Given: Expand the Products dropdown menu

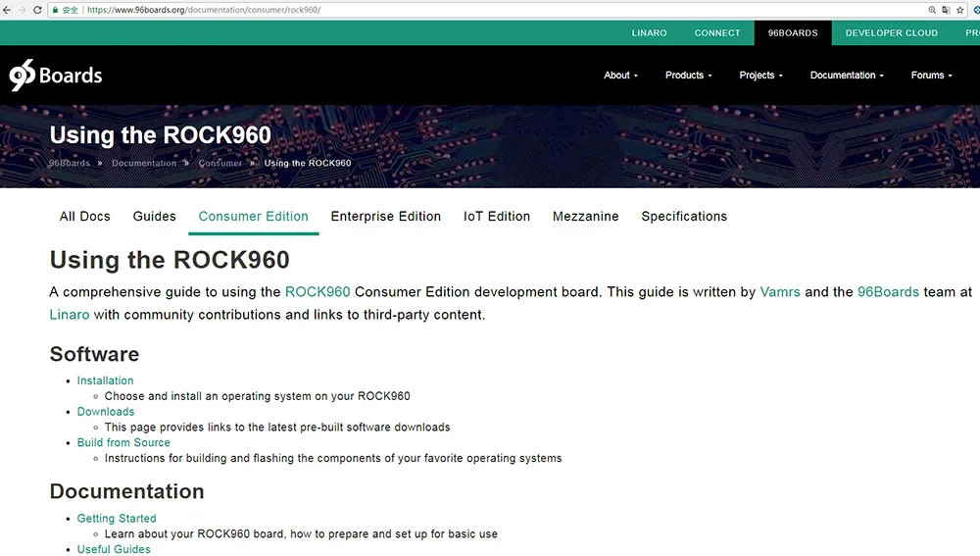Looking at the screenshot, I should 688,76.
